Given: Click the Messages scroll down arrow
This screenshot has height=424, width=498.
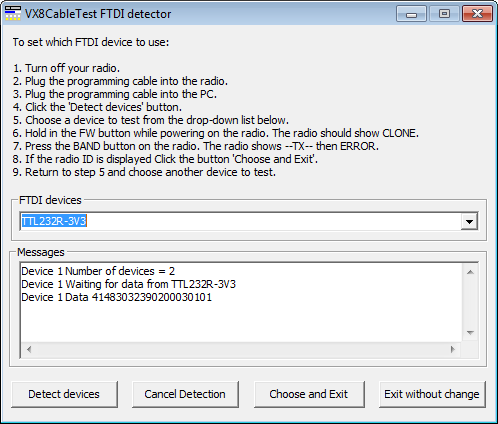Looking at the screenshot, I should tap(470, 333).
